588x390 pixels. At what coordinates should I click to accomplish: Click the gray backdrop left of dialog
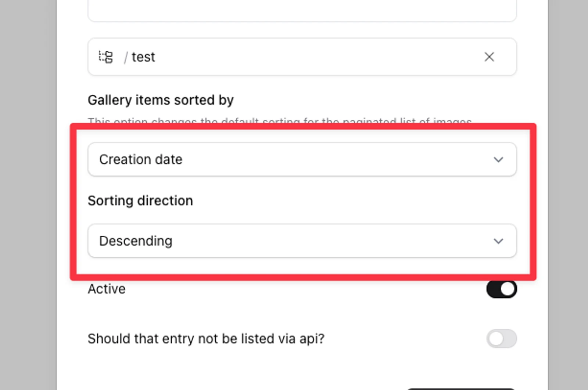coord(28,195)
